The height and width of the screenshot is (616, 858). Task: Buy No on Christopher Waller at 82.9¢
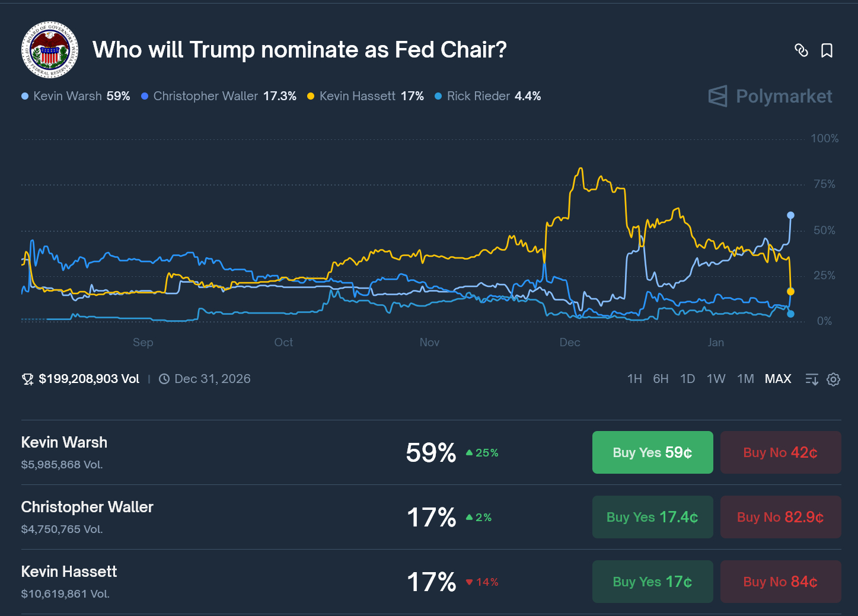pos(780,517)
